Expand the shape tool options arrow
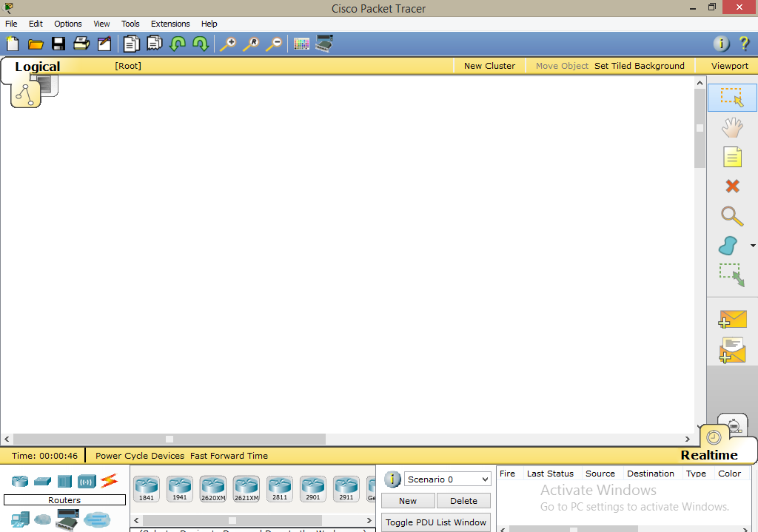 [752, 245]
